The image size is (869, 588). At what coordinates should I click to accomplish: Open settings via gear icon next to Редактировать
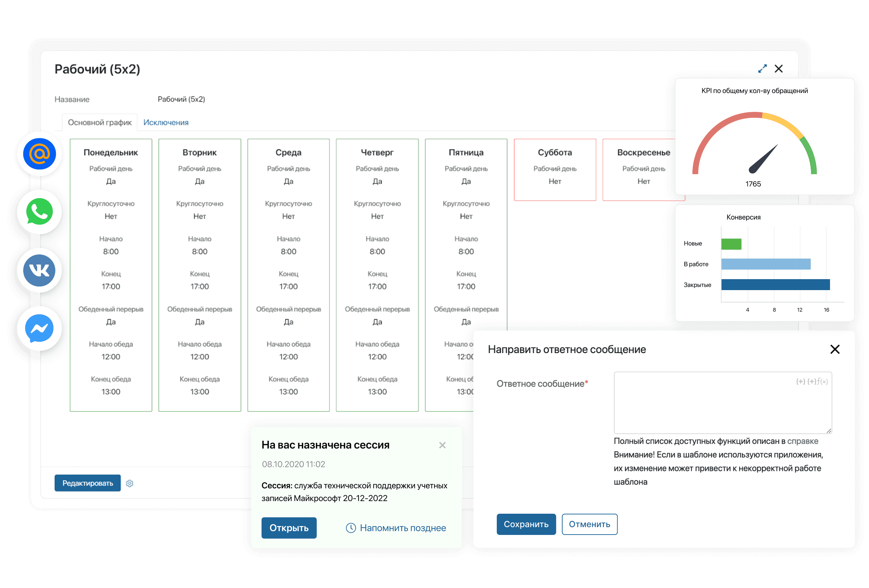click(x=130, y=483)
